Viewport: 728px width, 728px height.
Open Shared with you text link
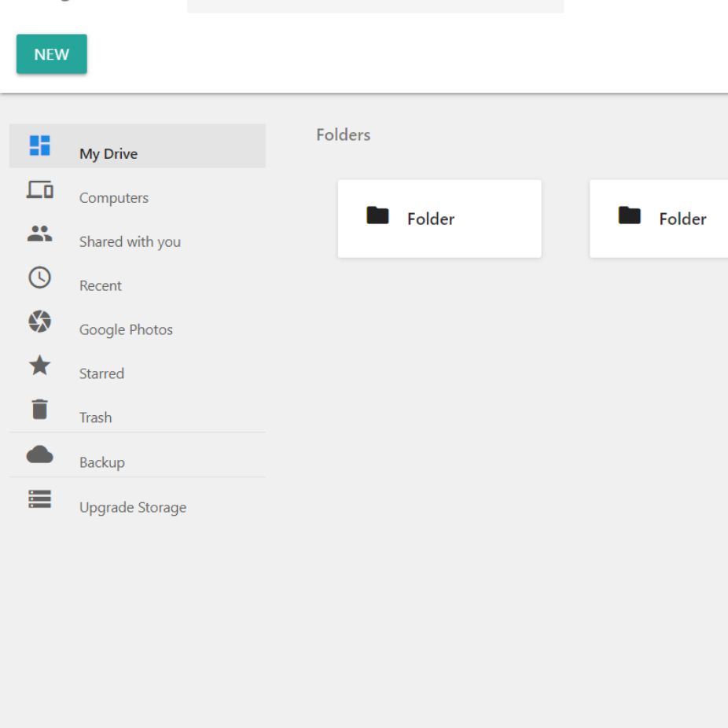[x=130, y=242]
